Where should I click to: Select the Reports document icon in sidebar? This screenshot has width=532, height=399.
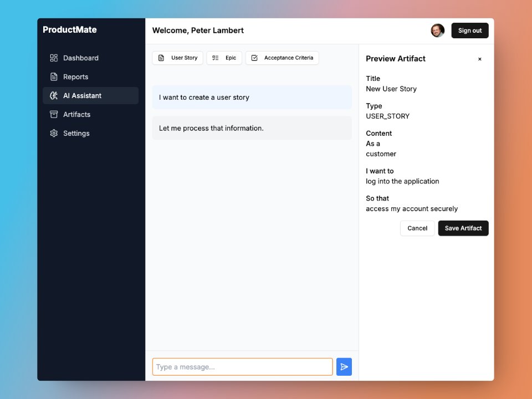coord(53,76)
